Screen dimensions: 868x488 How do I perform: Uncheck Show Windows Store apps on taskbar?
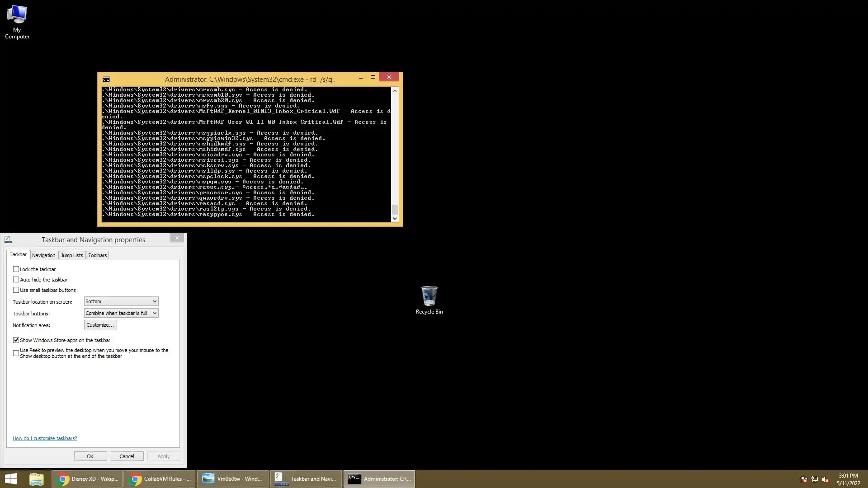16,340
